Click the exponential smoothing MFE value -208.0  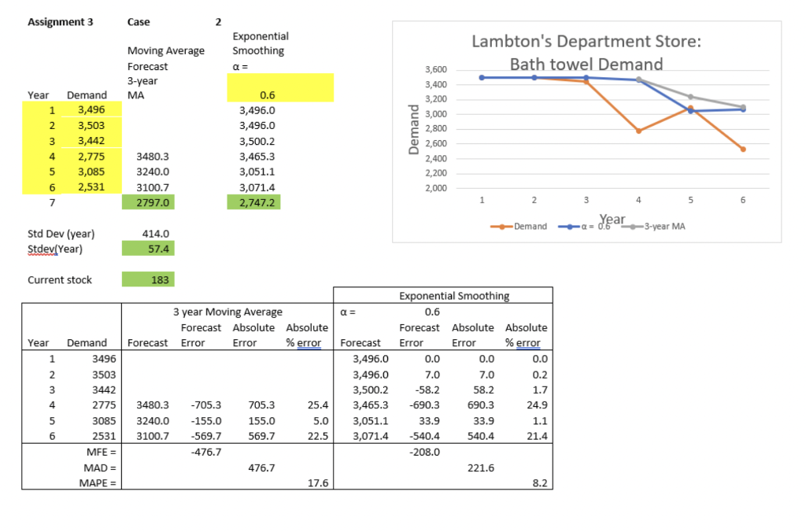(424, 452)
